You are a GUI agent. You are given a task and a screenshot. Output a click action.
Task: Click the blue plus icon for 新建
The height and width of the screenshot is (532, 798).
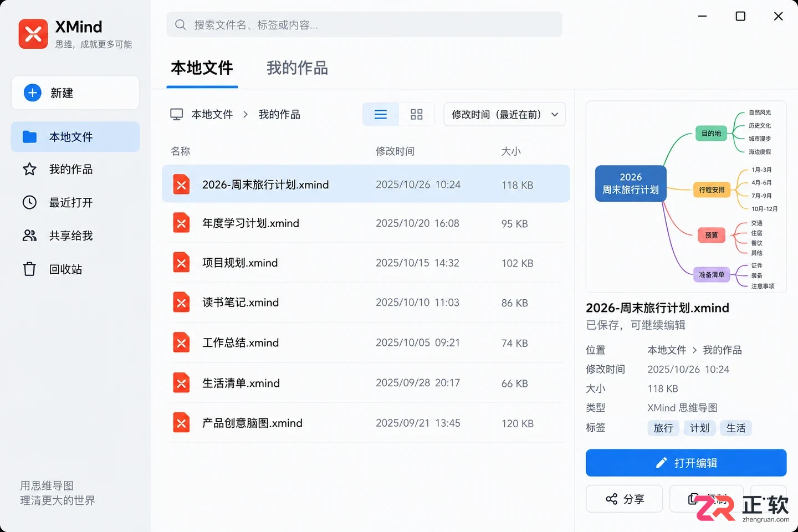(33, 93)
